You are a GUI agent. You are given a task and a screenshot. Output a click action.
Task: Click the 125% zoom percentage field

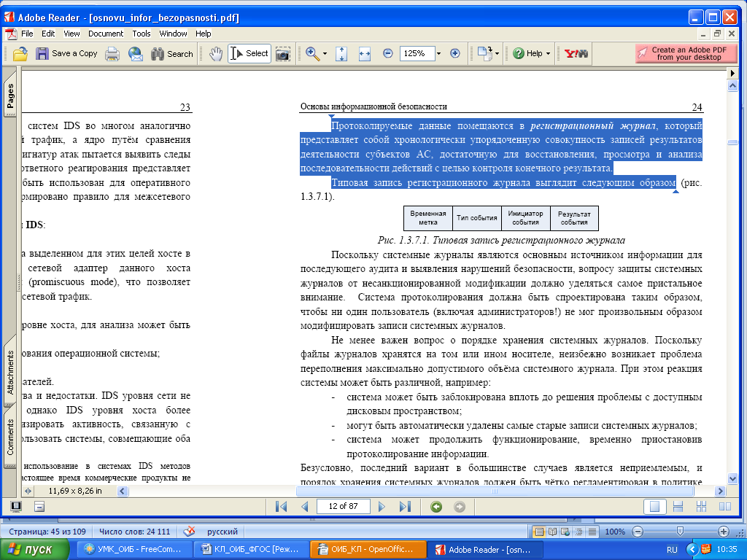click(417, 53)
